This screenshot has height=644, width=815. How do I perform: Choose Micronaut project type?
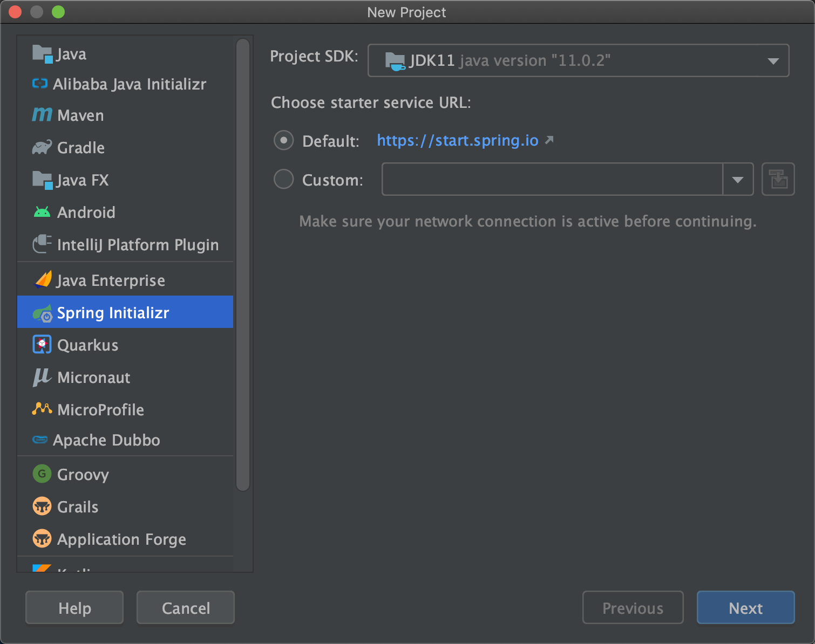pos(125,377)
